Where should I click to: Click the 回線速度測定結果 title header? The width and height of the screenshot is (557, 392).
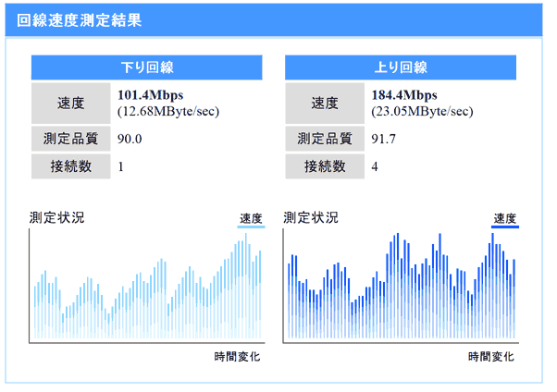click(274, 20)
